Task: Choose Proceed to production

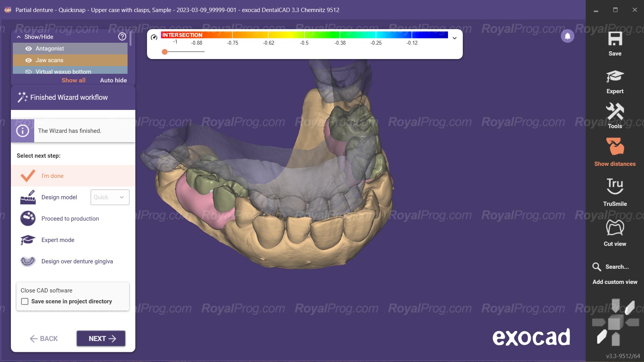Action: (70, 218)
